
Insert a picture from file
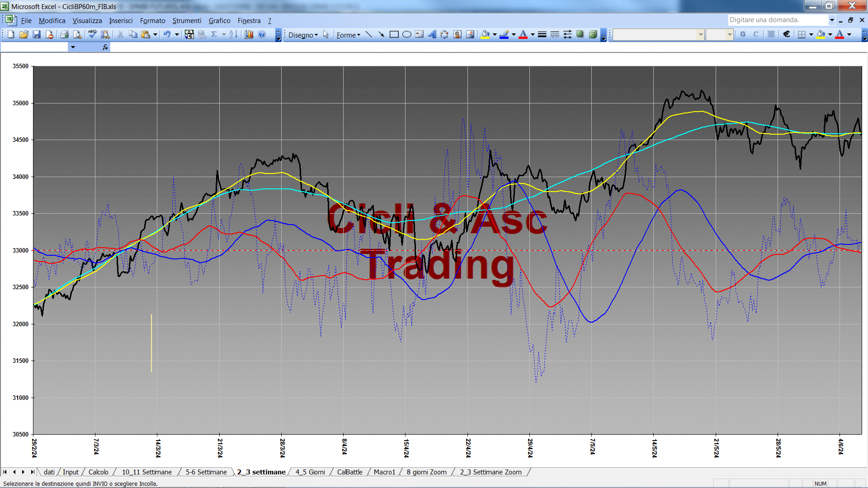470,35
